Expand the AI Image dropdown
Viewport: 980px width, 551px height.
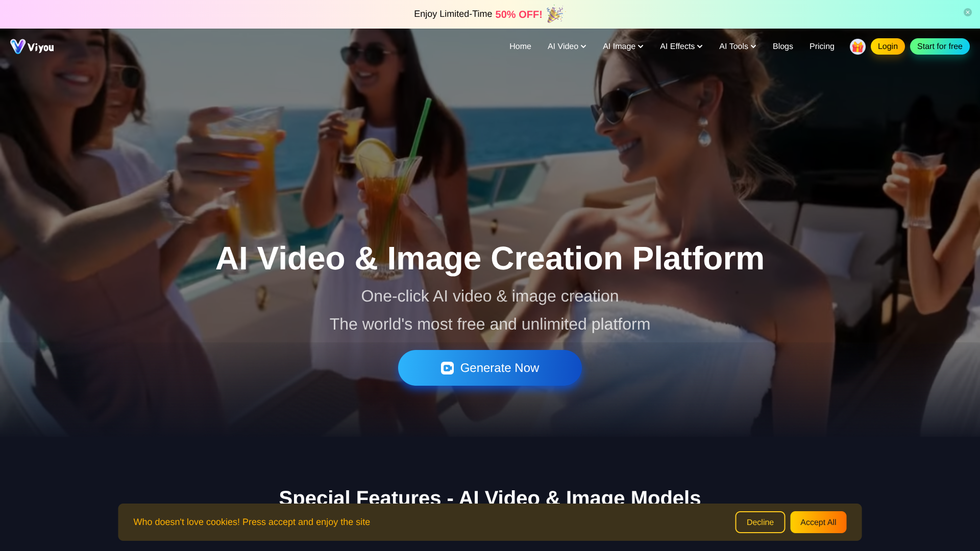(x=623, y=46)
